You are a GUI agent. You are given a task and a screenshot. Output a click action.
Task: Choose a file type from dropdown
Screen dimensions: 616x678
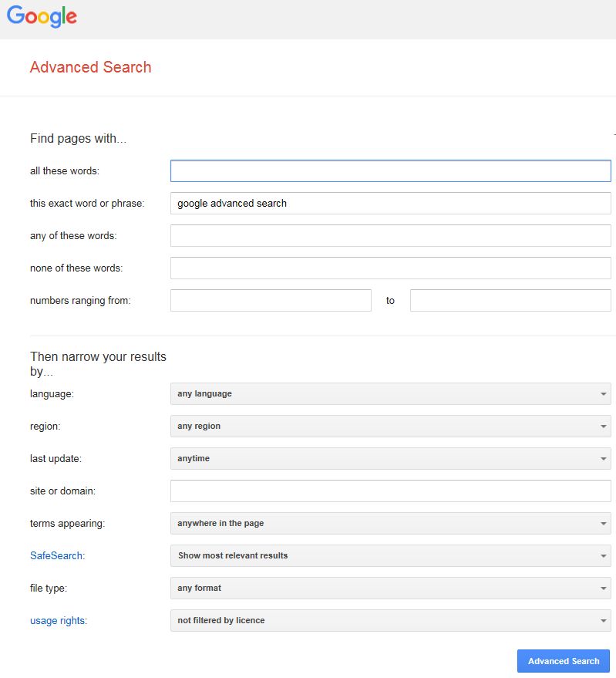point(390,588)
